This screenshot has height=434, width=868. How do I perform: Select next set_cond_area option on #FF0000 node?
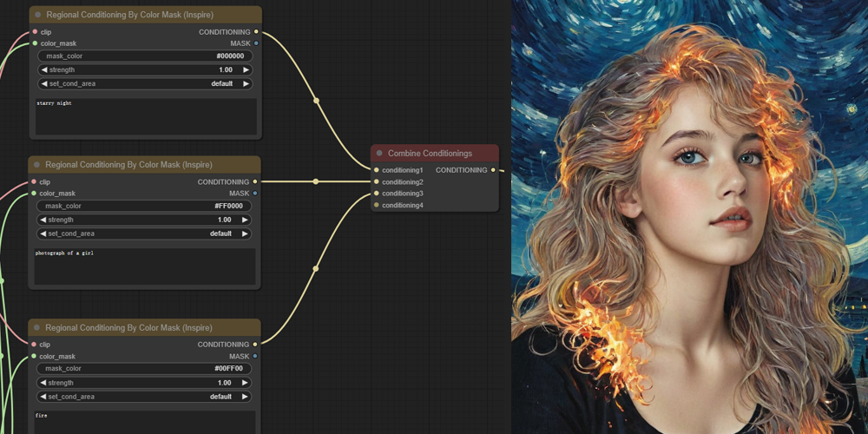click(x=246, y=233)
